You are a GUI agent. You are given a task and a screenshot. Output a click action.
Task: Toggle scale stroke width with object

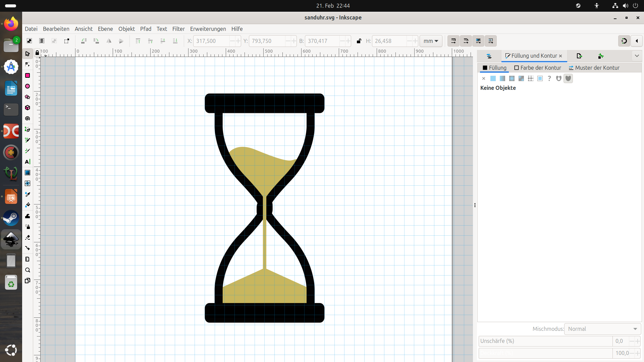tap(453, 41)
